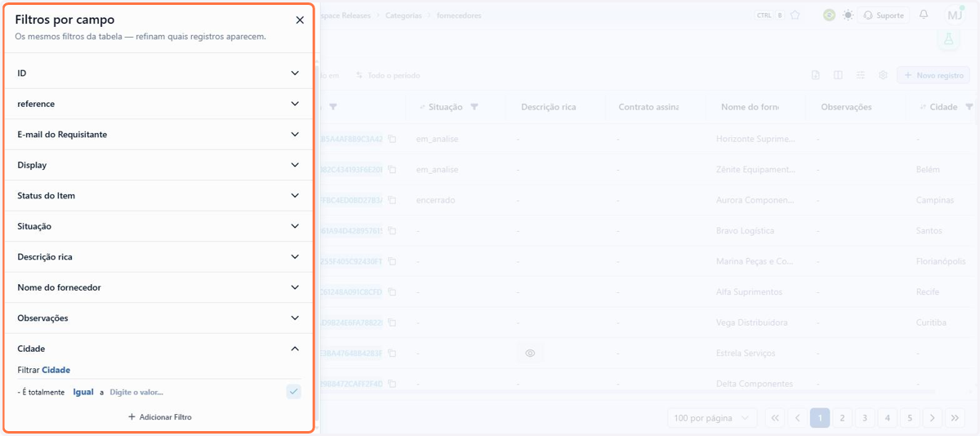Copy ID in Delta Componentes row
Screen dimensions: 980x436
tap(392, 384)
